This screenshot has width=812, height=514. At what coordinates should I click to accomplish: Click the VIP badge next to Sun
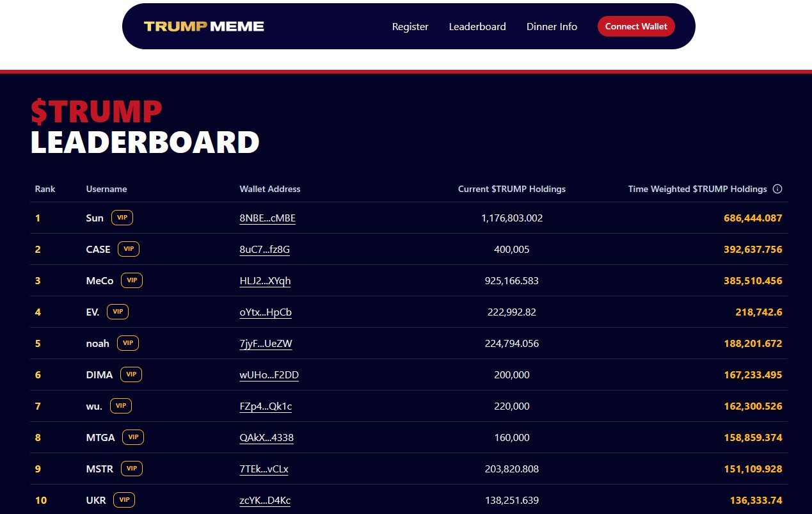pyautogui.click(x=122, y=218)
